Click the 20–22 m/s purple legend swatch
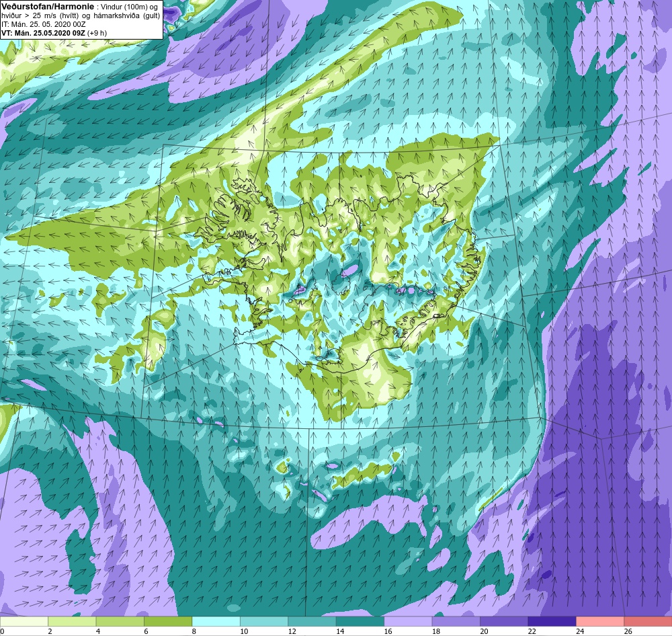The image size is (672, 636). pos(504,621)
